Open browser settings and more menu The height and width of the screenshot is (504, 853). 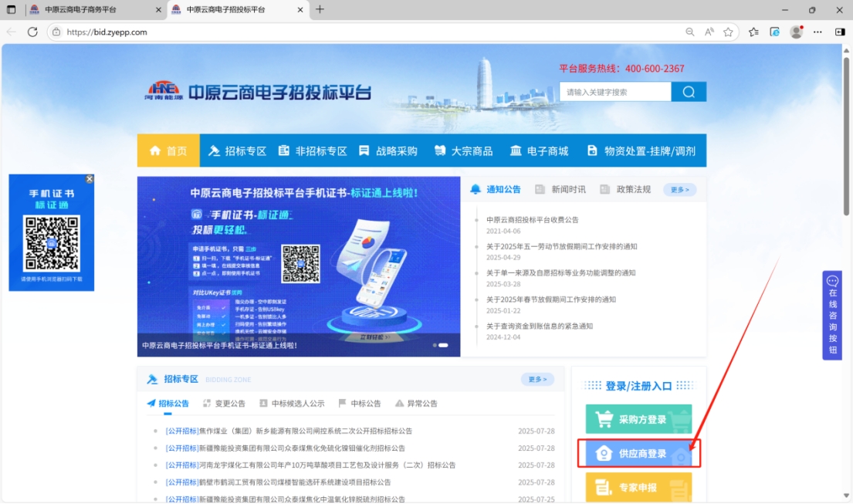tap(817, 32)
